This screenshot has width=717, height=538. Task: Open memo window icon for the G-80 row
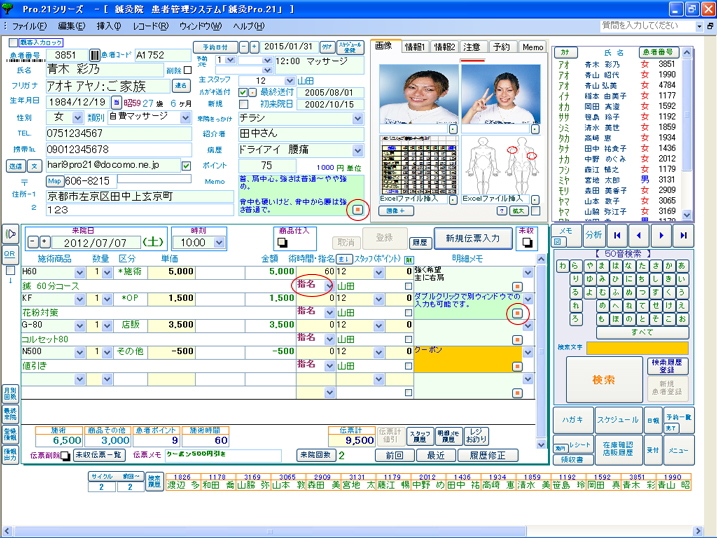(x=517, y=340)
